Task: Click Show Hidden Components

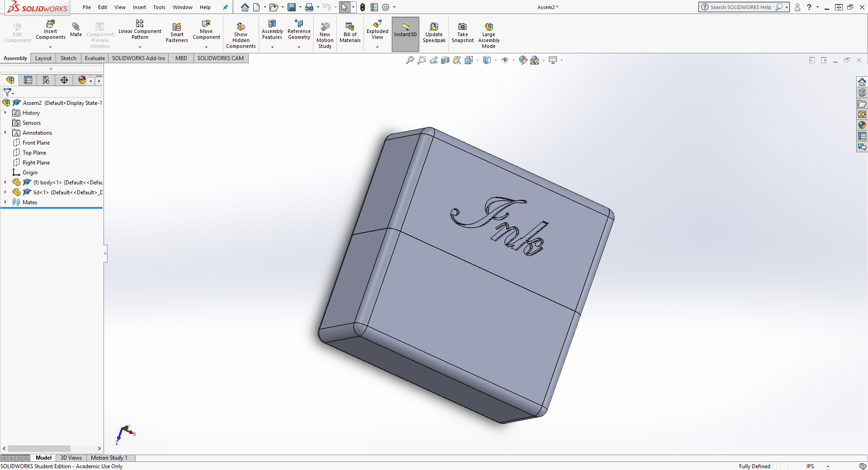Action: pos(241,35)
